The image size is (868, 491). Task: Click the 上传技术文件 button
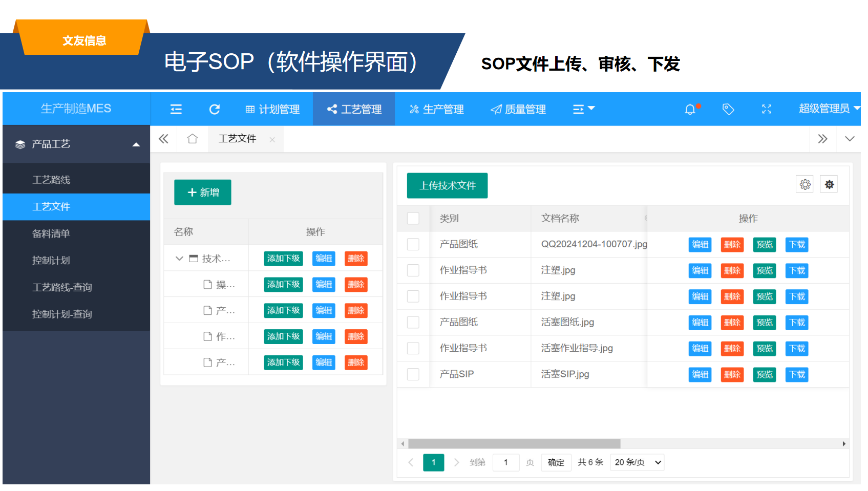[x=447, y=185]
